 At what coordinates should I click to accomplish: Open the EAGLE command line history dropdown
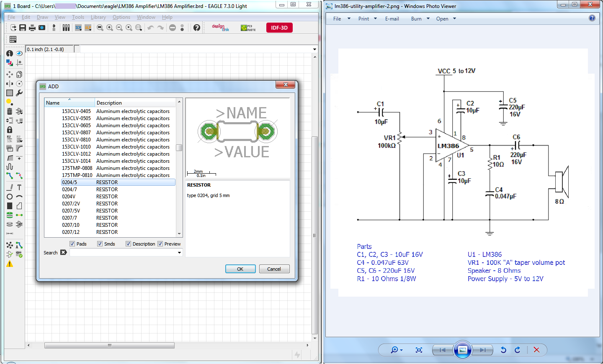315,49
